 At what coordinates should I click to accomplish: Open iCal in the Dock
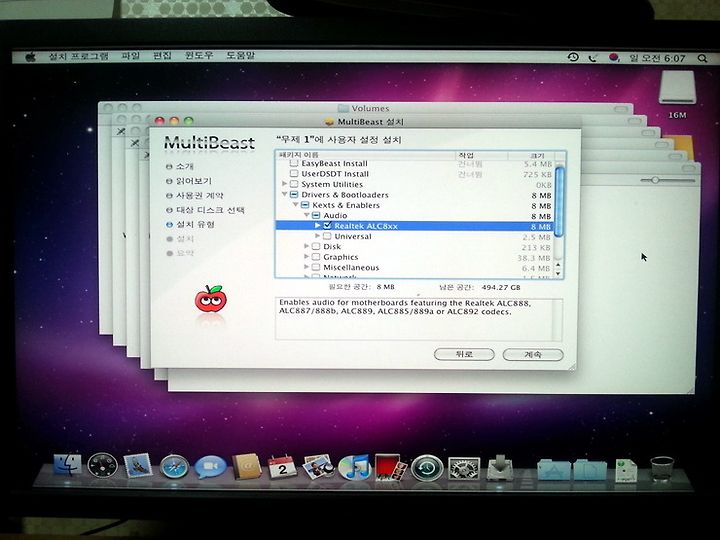pyautogui.click(x=282, y=467)
